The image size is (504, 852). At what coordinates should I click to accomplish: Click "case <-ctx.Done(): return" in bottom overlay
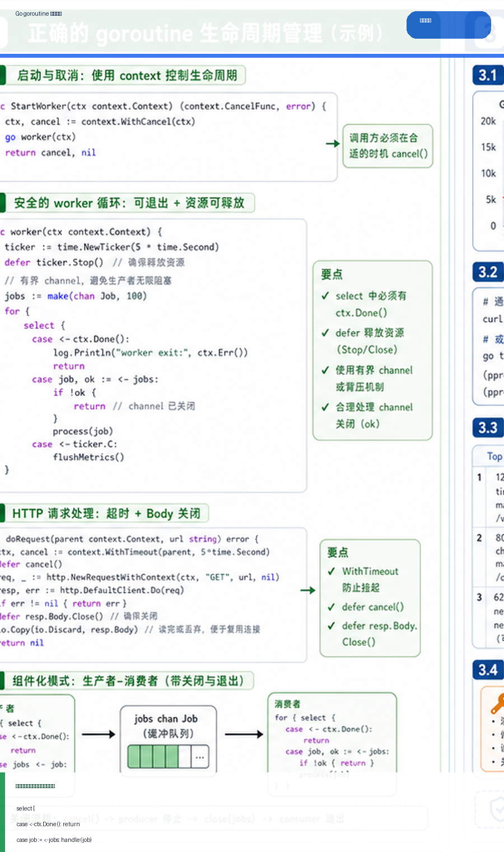pyautogui.click(x=48, y=824)
